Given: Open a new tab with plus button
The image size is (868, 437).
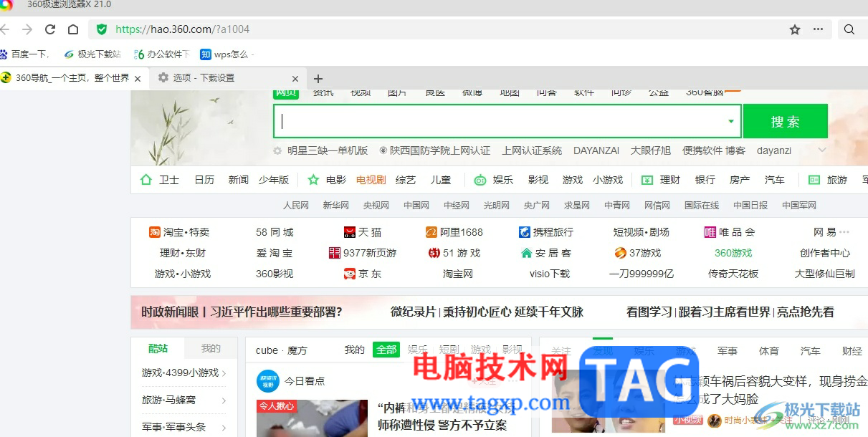Looking at the screenshot, I should tap(318, 79).
